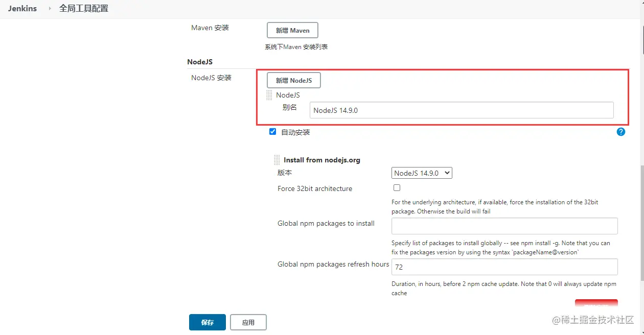Viewport: 644px width, 335px height.
Task: Click the NodeJS section heading
Action: pos(200,62)
